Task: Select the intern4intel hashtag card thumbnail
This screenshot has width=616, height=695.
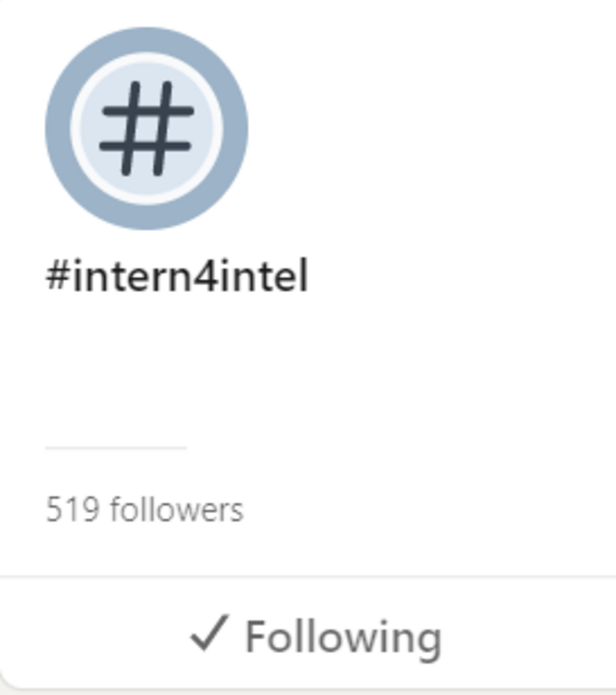Action: [147, 129]
